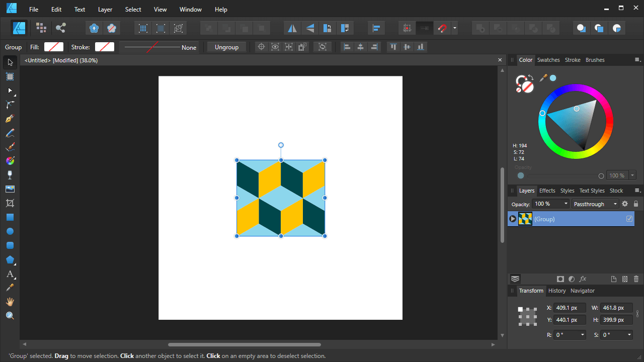This screenshot has width=644, height=362.
Task: Toggle the Force Pixel Alignment icon
Action: click(408, 28)
